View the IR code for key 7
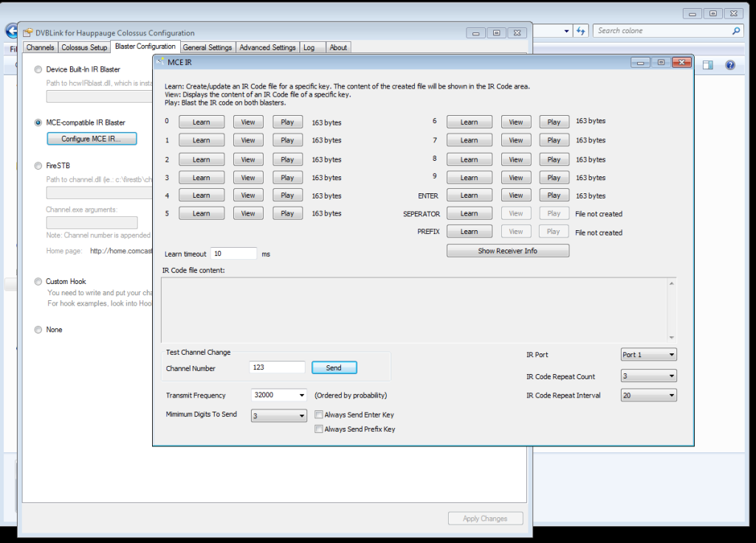Image resolution: width=756 pixels, height=543 pixels. (516, 140)
